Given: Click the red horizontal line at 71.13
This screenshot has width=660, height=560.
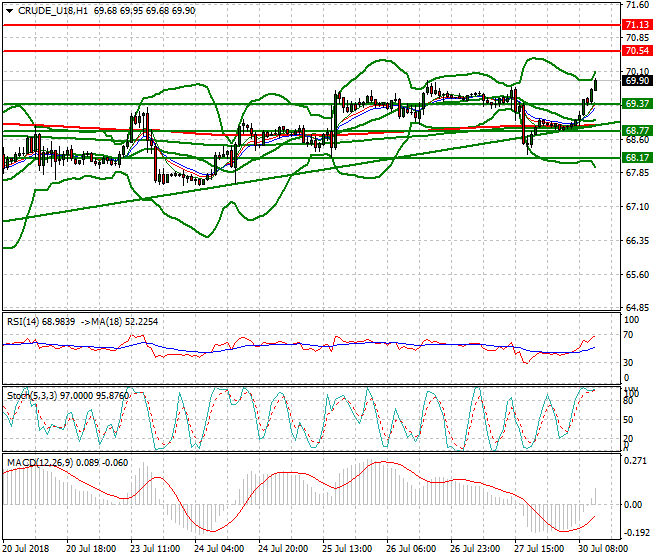Looking at the screenshot, I should [311, 25].
